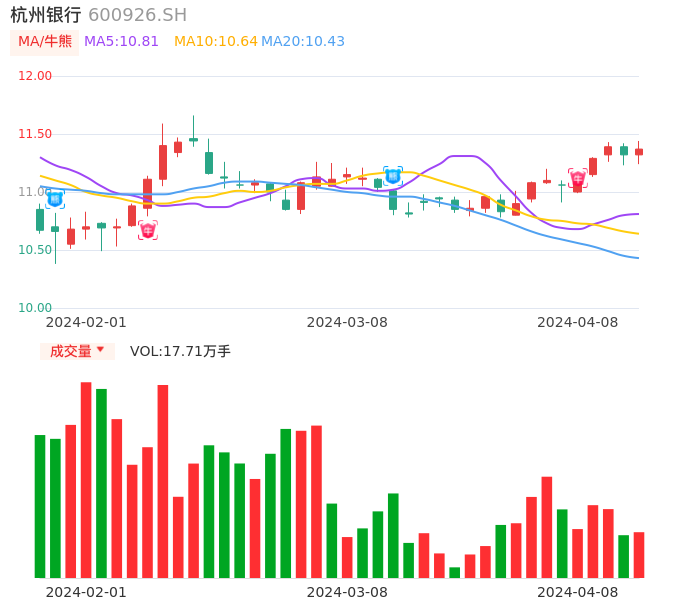Click the VOL:17.71万手 volume readout
The image size is (686, 606).
pyautogui.click(x=180, y=351)
